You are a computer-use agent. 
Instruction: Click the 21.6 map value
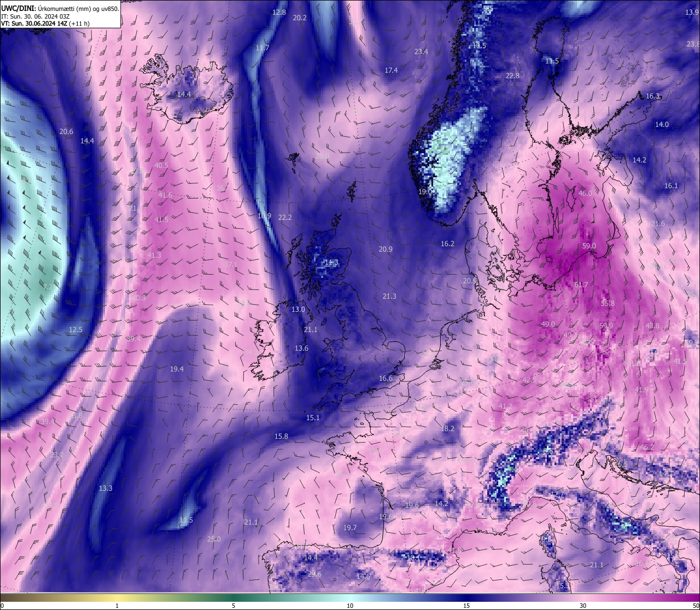point(658,223)
